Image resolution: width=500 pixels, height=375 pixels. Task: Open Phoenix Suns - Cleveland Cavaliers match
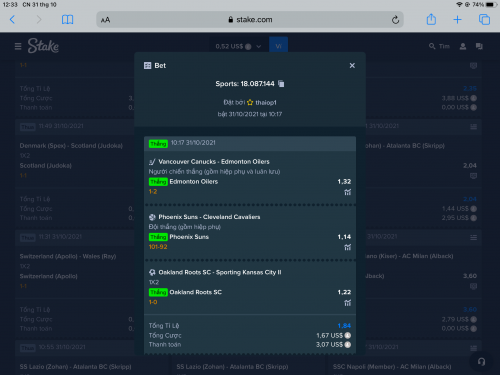click(x=209, y=217)
